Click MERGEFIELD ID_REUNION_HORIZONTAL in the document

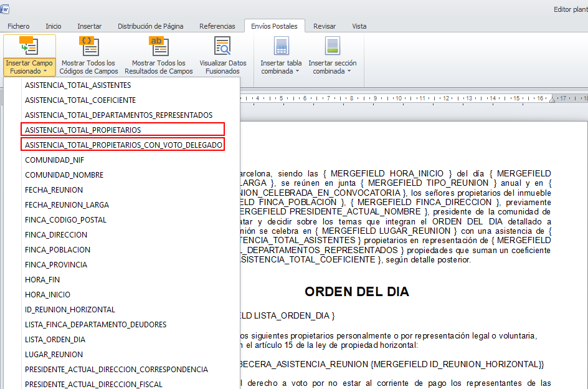(x=456, y=364)
